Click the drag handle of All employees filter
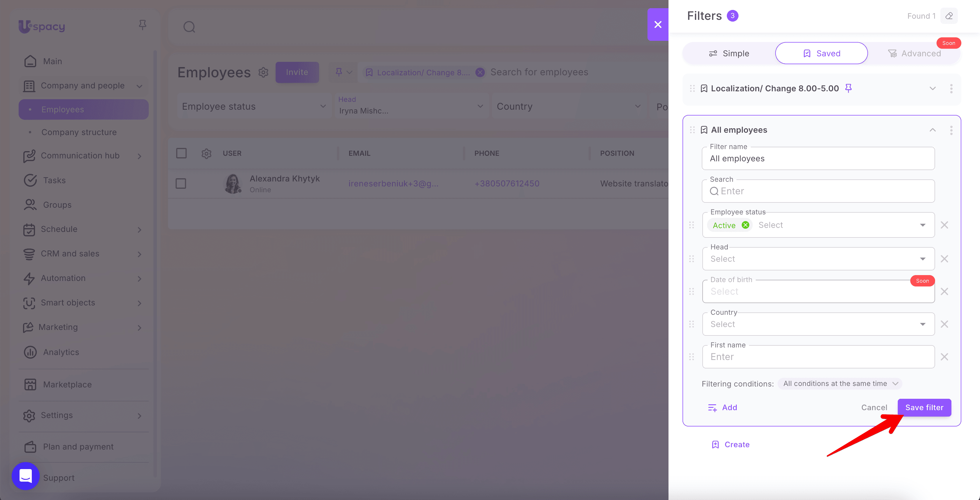Viewport: 980px width, 500px height. click(692, 130)
